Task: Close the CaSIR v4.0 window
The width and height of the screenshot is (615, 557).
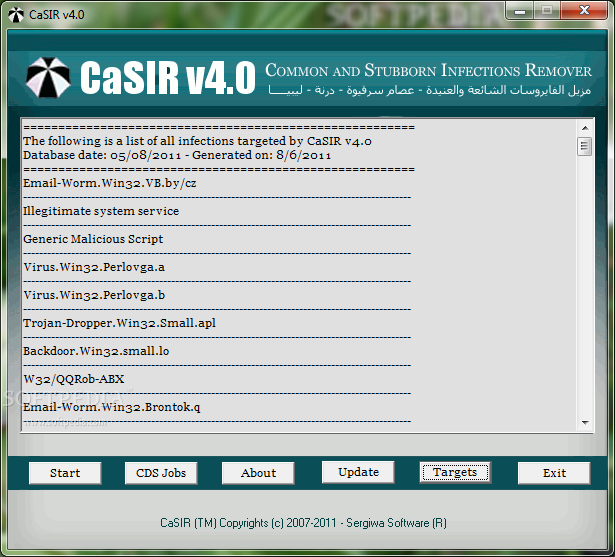Action: 584,11
